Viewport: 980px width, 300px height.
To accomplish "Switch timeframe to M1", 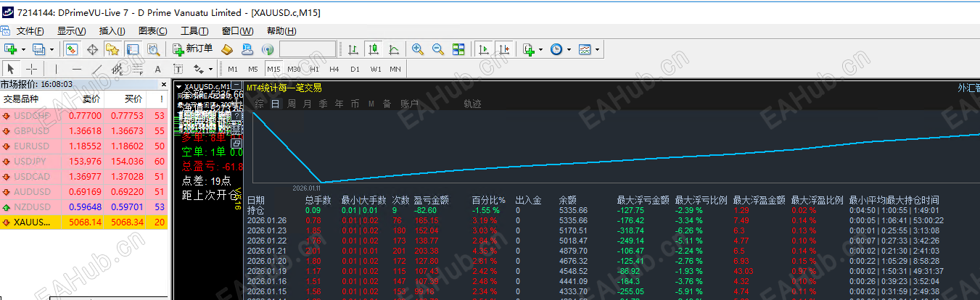I will (233, 69).
